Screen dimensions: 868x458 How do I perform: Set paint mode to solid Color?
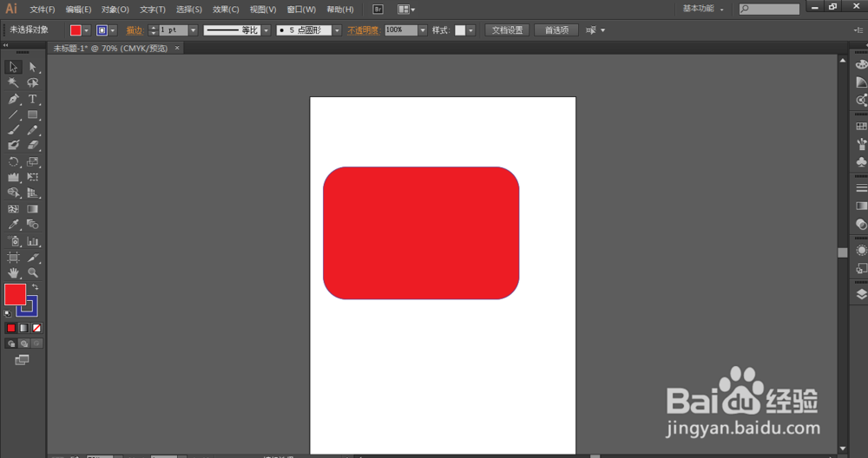[x=11, y=328]
